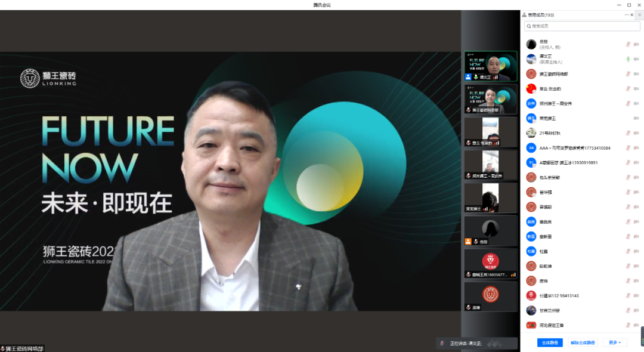
Task: Click the 全体静音 button
Action: pos(550,342)
